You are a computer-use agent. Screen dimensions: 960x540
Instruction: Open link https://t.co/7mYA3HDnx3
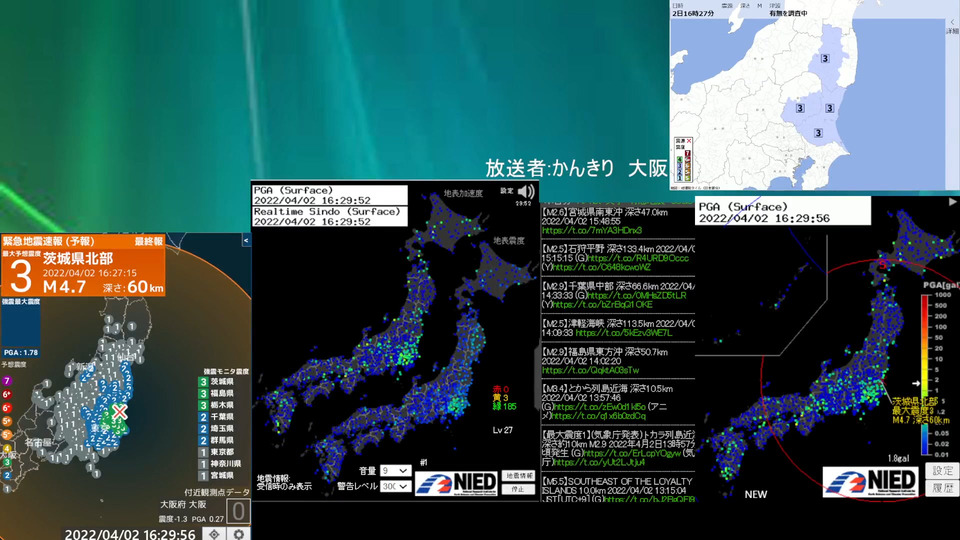point(592,230)
